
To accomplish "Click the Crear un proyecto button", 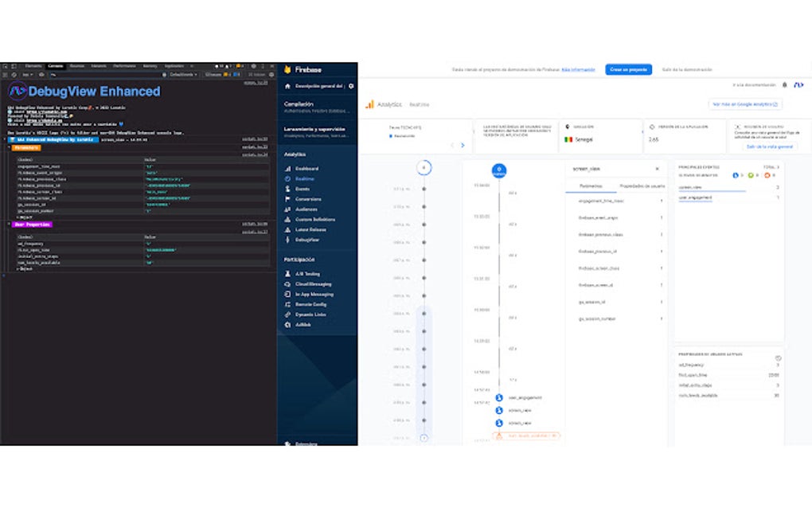I will [x=628, y=69].
